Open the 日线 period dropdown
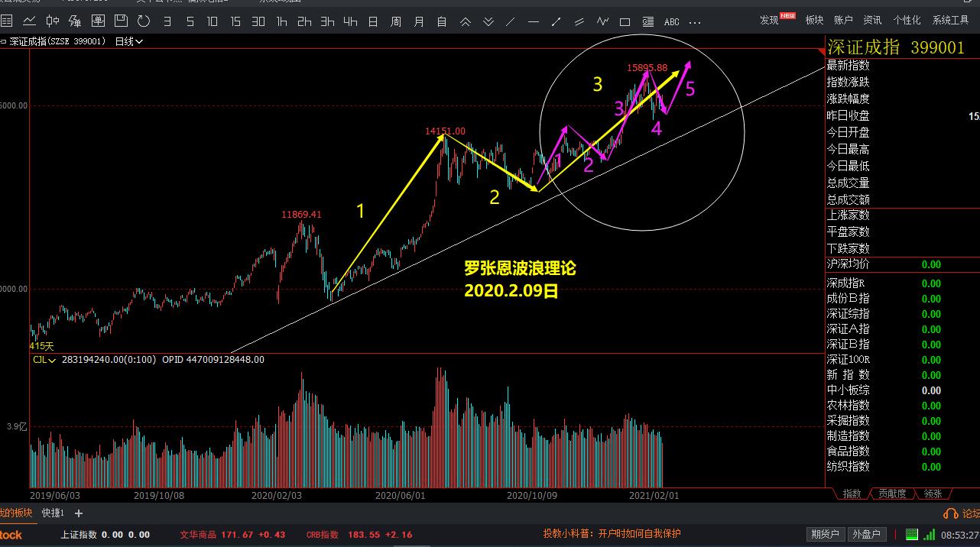The image size is (980, 547). [128, 41]
